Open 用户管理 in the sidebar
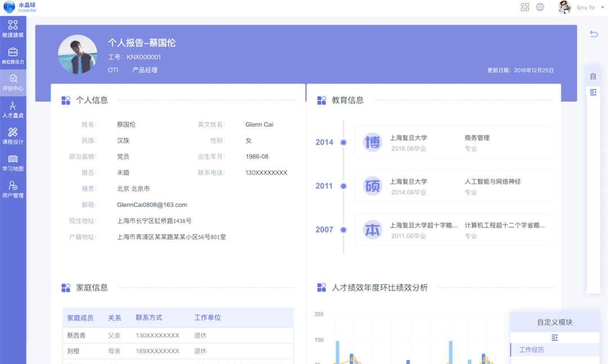 coord(12,190)
